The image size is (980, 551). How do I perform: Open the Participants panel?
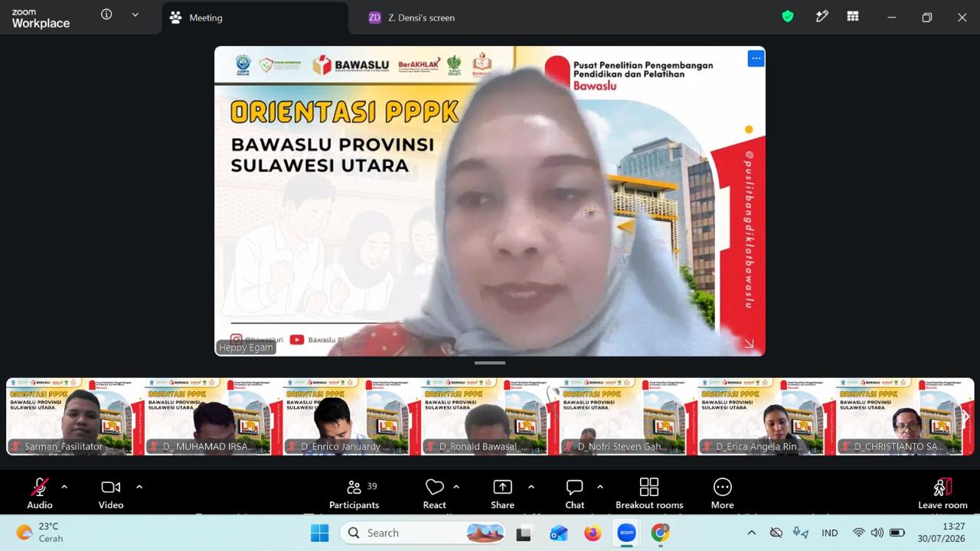[x=354, y=493]
